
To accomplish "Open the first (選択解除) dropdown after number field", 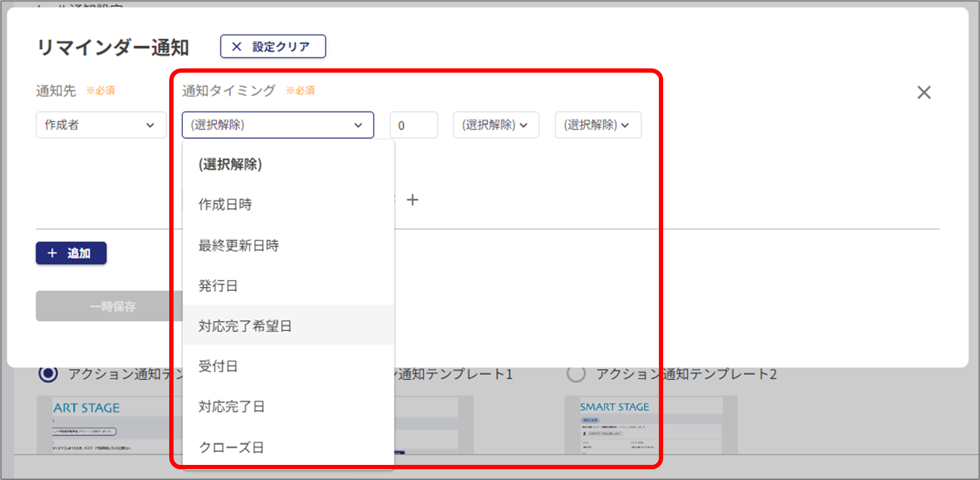I will coord(495,125).
